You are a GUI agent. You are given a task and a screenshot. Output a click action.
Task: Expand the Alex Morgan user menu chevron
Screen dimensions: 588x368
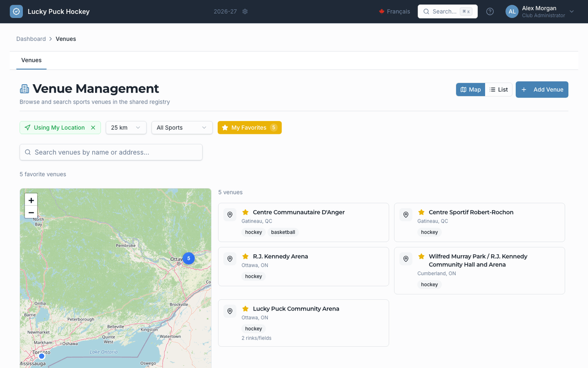(x=571, y=11)
